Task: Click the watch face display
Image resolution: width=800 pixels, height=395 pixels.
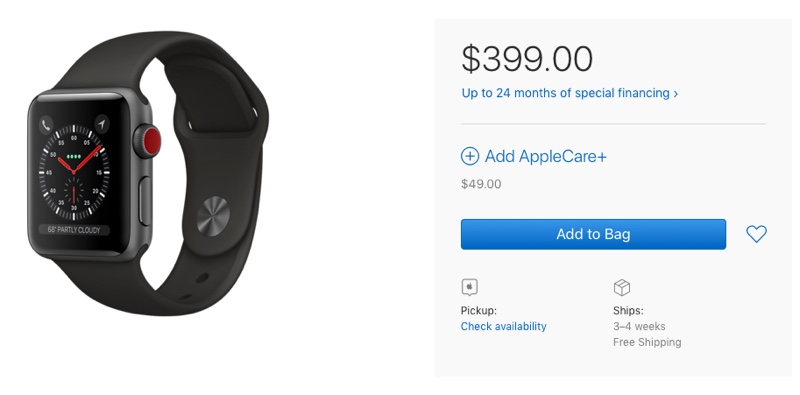Action: pos(73,174)
